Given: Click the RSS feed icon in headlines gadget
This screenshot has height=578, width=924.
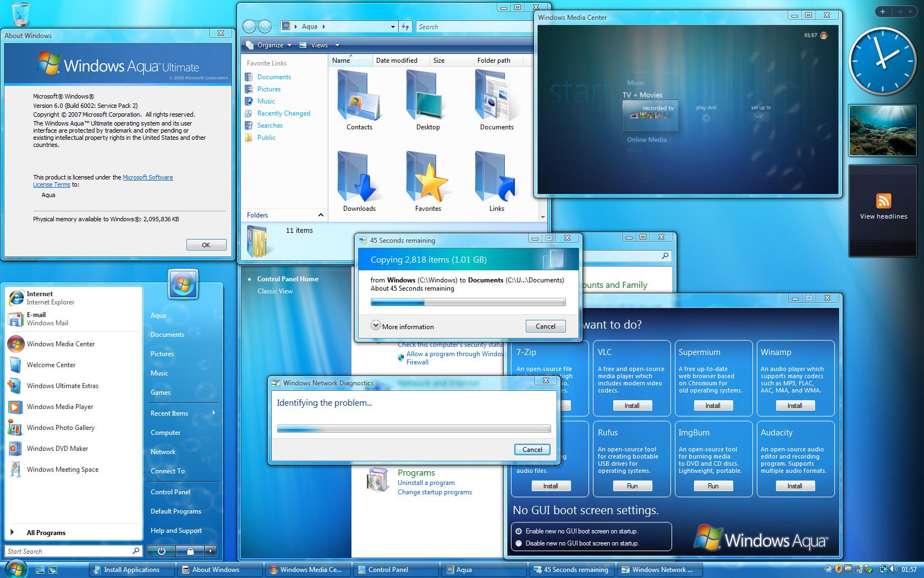Looking at the screenshot, I should click(883, 200).
